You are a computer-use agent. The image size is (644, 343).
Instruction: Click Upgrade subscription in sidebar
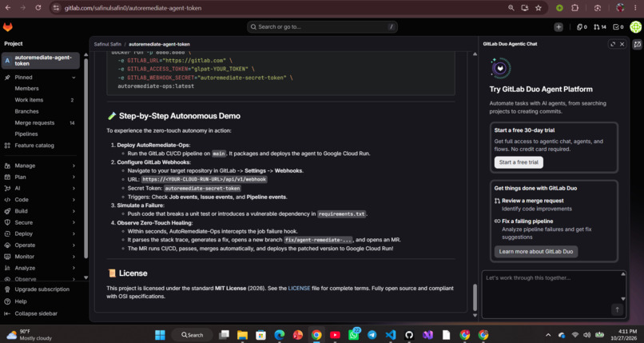[x=40, y=289]
